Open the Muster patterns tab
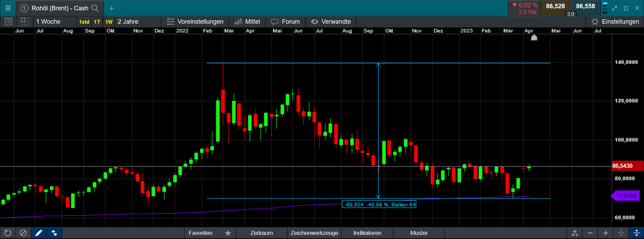This screenshot has height=239, width=644. [419, 233]
